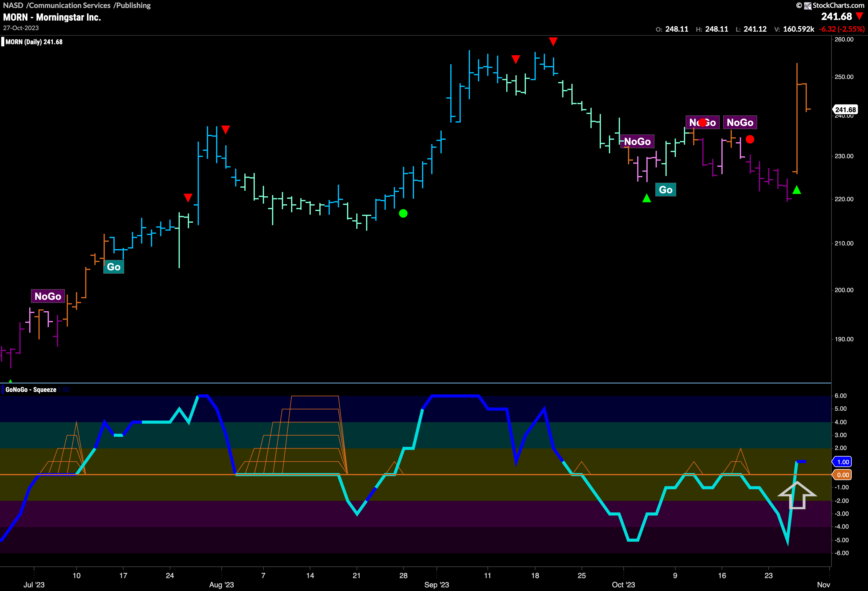Viewport: 868px width, 591px height.
Task: Click the green up triangle below the latest orange bars
Action: tap(796, 190)
